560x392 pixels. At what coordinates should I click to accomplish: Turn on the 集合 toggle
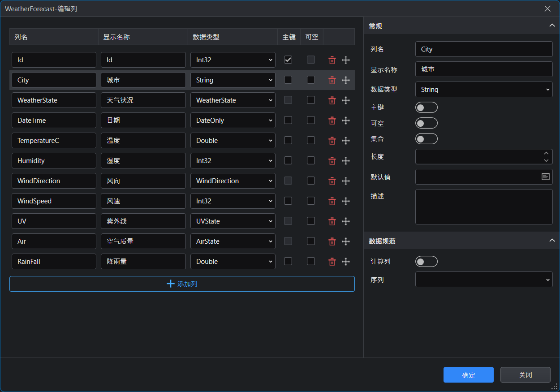coord(426,139)
